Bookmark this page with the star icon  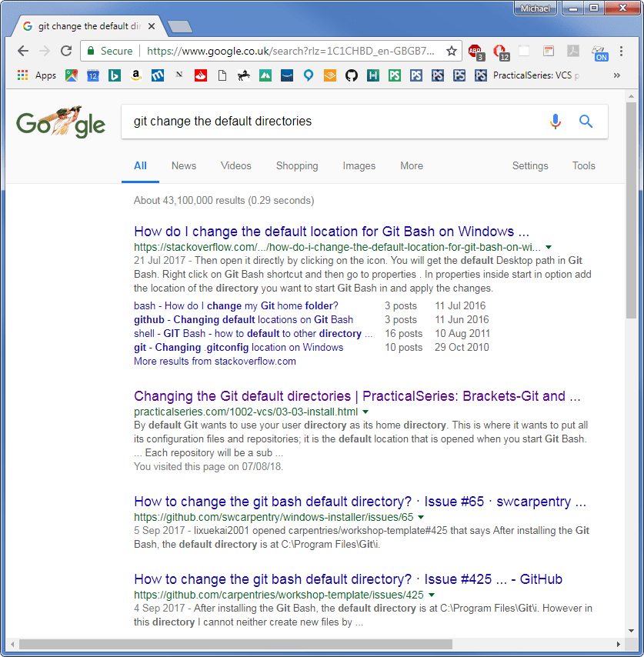[451, 51]
